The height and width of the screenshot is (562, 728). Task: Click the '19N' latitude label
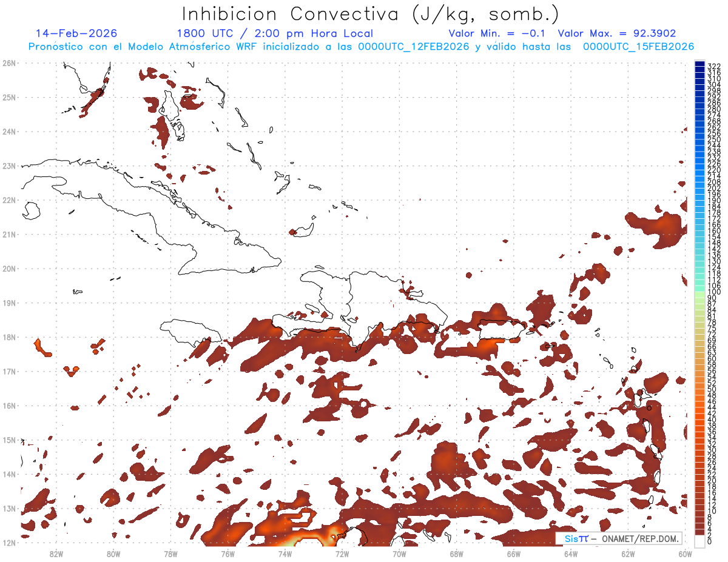pos(8,303)
